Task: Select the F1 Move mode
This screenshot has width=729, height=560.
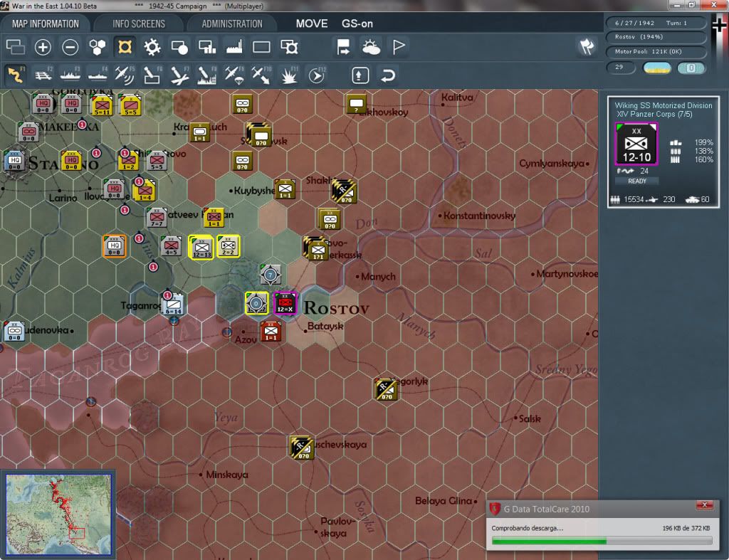Action: tap(16, 75)
